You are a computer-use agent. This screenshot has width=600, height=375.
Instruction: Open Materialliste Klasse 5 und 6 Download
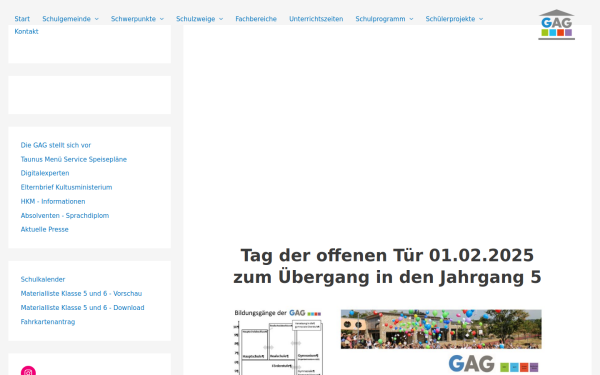82,308
